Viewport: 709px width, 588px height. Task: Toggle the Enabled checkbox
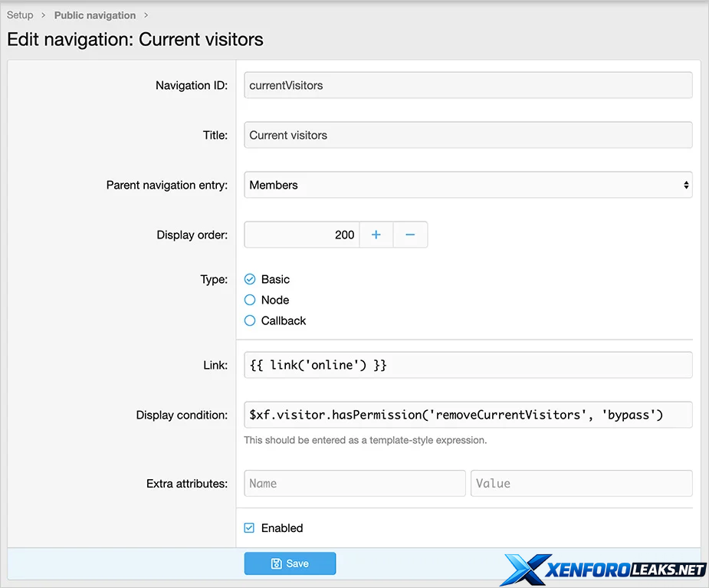click(250, 527)
